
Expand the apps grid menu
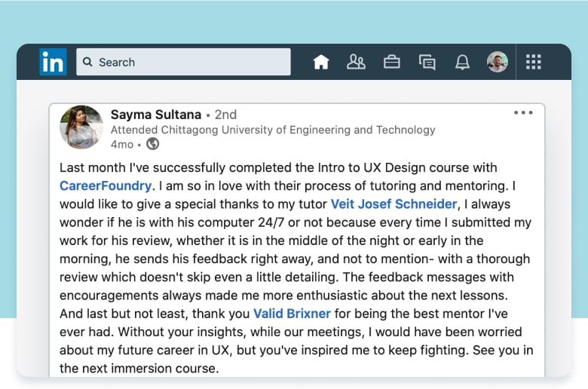[533, 62]
